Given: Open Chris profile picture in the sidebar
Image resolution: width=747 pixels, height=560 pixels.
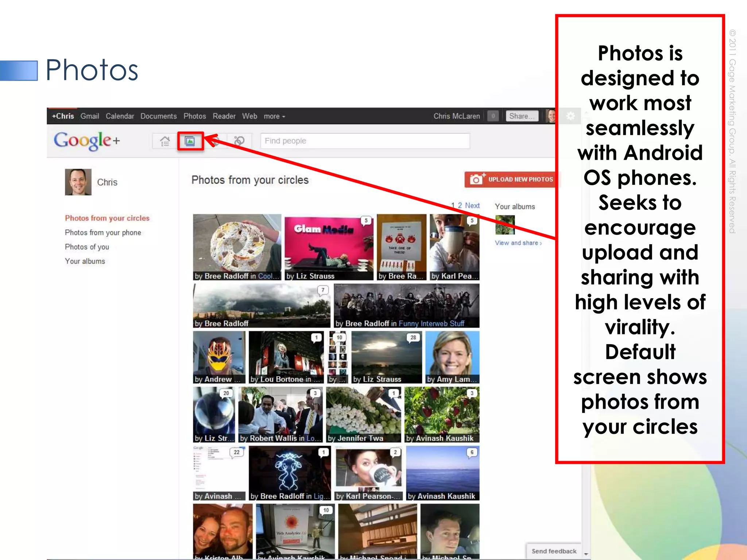Looking at the screenshot, I should (x=78, y=182).
